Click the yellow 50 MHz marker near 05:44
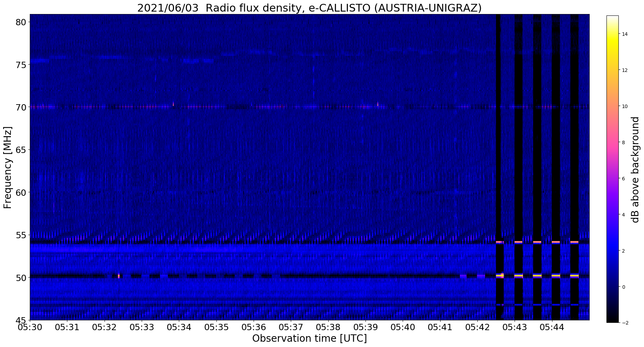 coord(556,276)
